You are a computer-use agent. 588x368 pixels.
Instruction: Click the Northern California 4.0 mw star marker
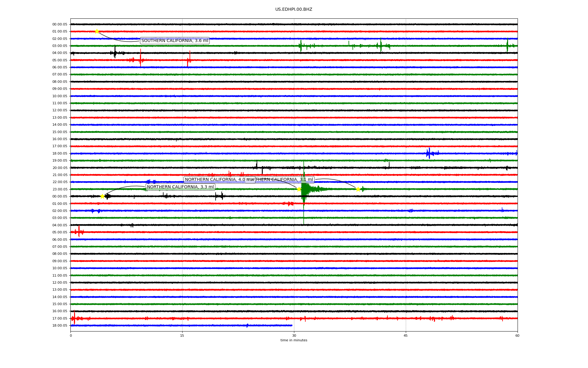tap(299, 189)
